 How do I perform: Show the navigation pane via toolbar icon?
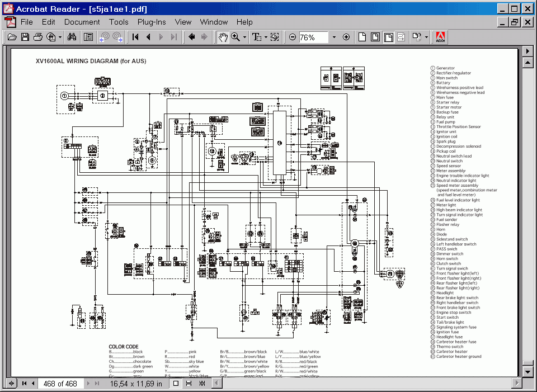pyautogui.click(x=88, y=37)
